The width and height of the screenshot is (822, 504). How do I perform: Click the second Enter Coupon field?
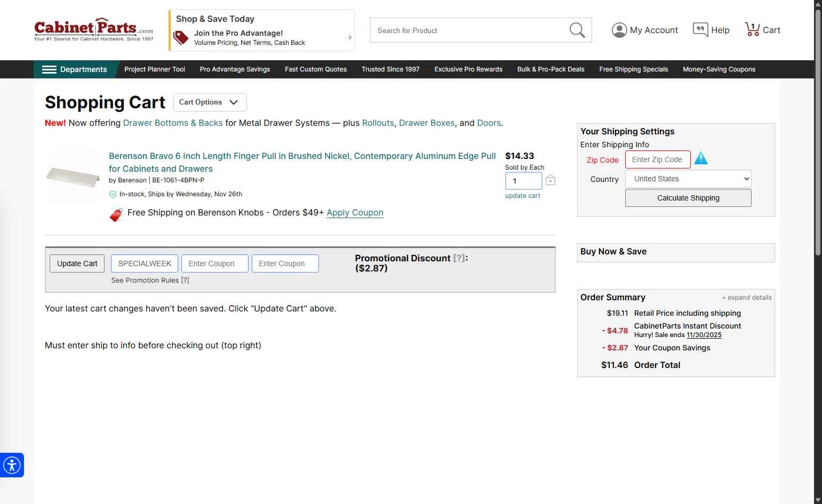tap(215, 263)
